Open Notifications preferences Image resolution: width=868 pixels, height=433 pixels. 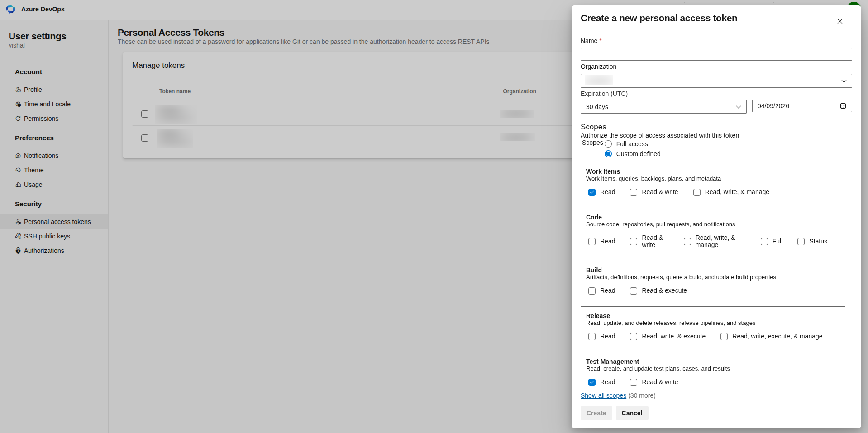(x=54, y=156)
